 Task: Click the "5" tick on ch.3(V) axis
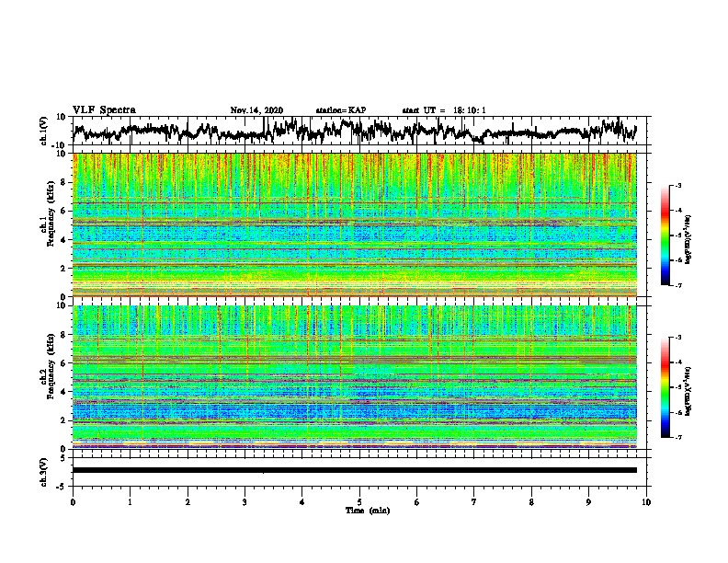pyautogui.click(x=64, y=458)
